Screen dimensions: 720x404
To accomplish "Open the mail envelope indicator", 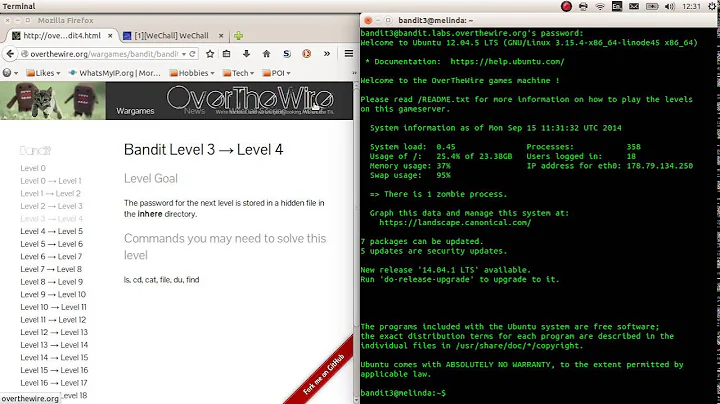I will (634, 6).
